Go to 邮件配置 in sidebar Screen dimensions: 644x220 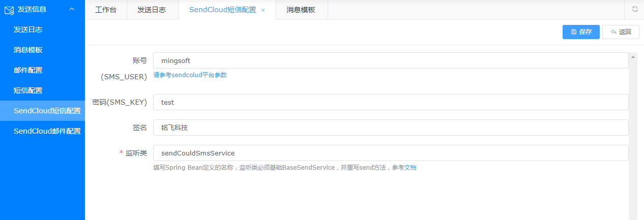(28, 70)
